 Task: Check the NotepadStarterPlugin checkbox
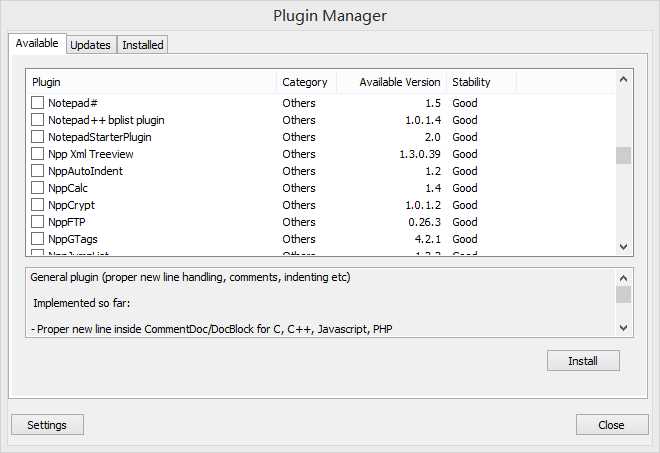[37, 137]
